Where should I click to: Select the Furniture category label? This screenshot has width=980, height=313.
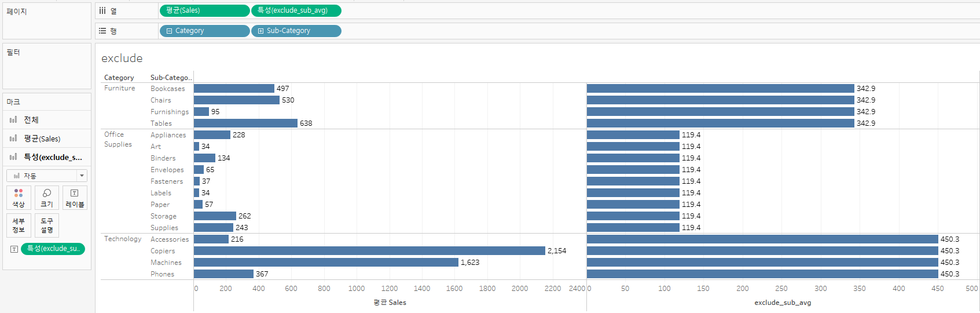[120, 88]
